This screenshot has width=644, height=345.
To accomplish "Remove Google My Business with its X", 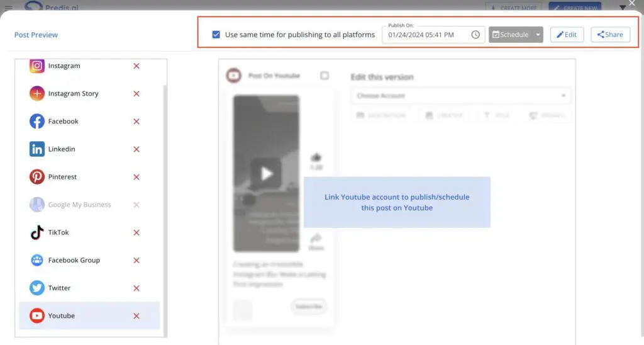I will tap(136, 205).
